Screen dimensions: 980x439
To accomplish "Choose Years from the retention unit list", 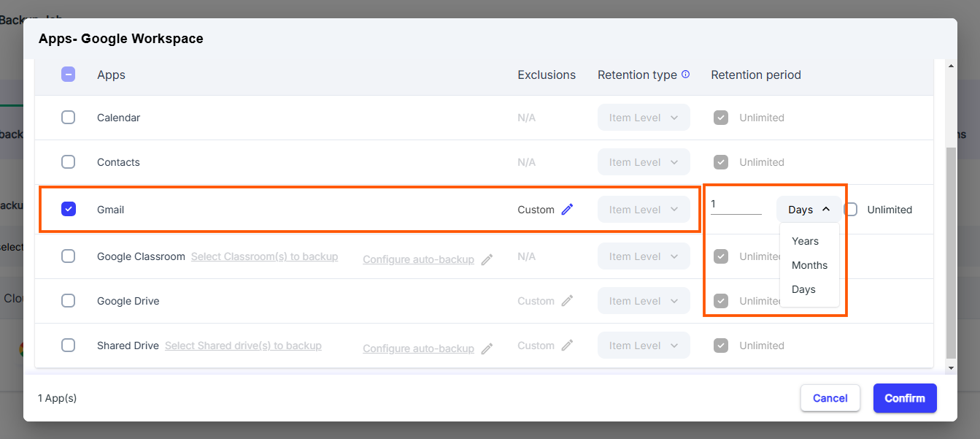I will (810, 241).
